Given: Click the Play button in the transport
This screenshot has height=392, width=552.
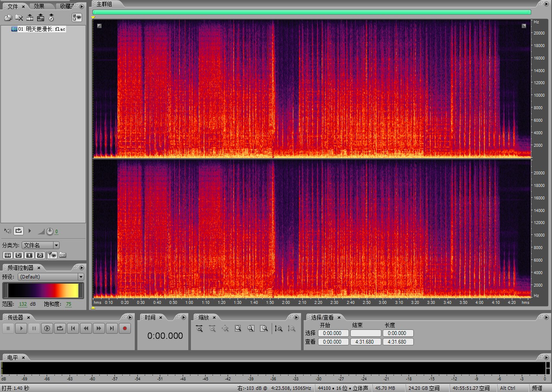Looking at the screenshot, I should point(21,329).
